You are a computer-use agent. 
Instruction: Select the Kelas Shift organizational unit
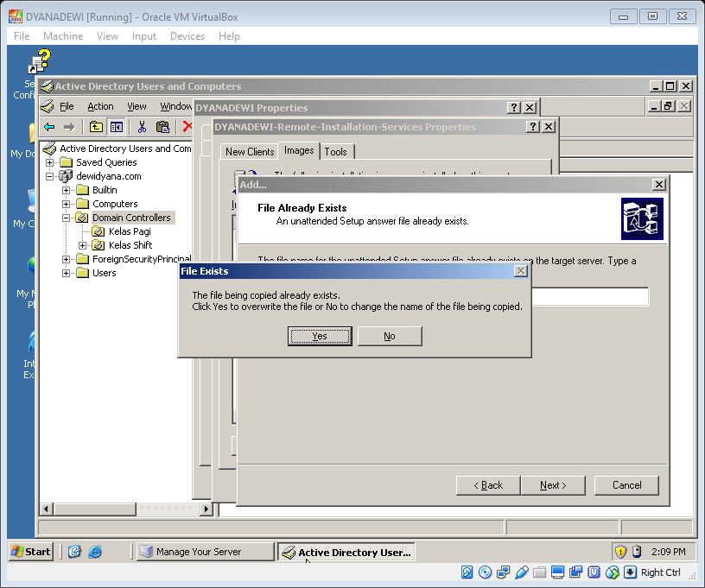[130, 245]
